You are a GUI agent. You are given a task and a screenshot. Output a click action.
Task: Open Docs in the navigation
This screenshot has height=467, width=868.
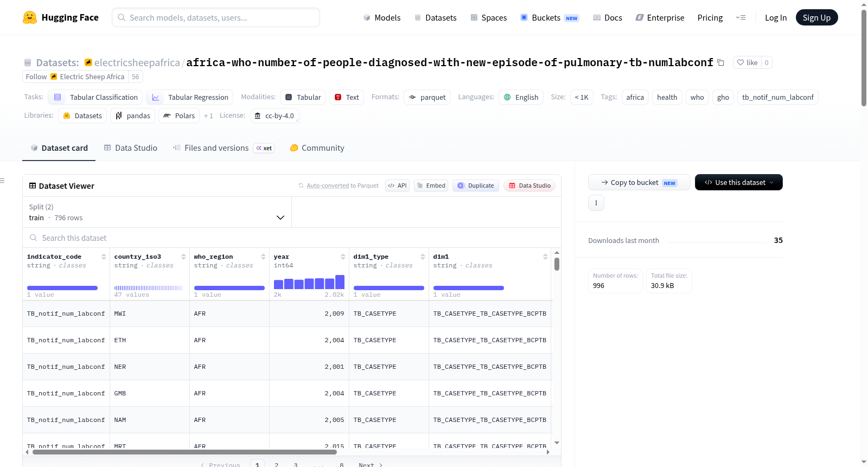tap(607, 17)
